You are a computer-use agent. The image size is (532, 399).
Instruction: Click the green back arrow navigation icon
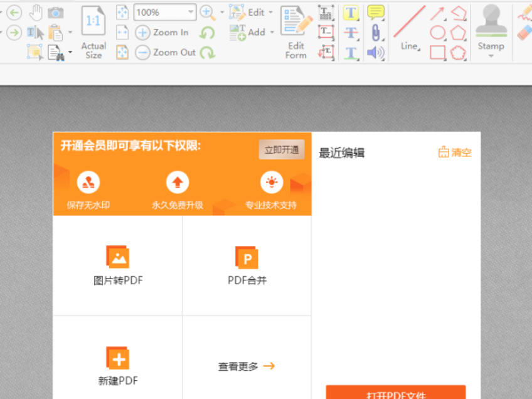(14, 13)
